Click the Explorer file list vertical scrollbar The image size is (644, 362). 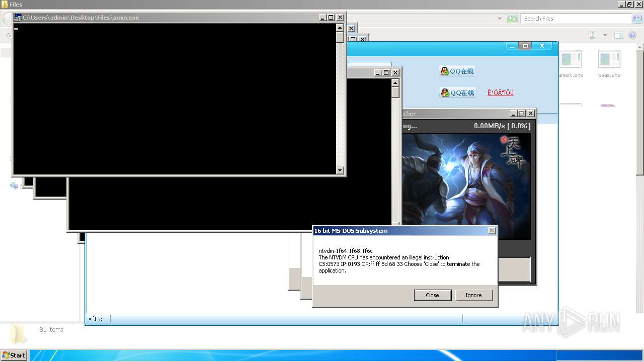[640, 113]
